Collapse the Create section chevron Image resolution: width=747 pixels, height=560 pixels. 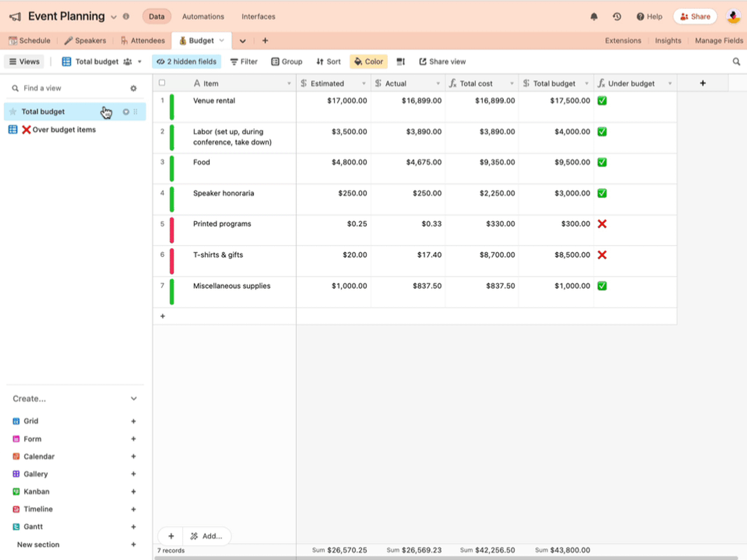tap(134, 399)
